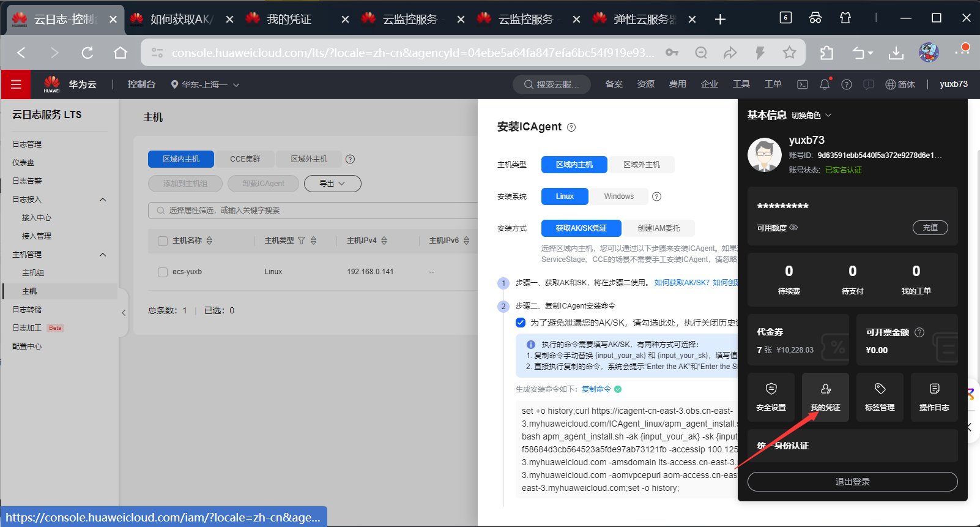Click the host filter search field
Viewport: 980px width, 527px height.
[x=313, y=211]
